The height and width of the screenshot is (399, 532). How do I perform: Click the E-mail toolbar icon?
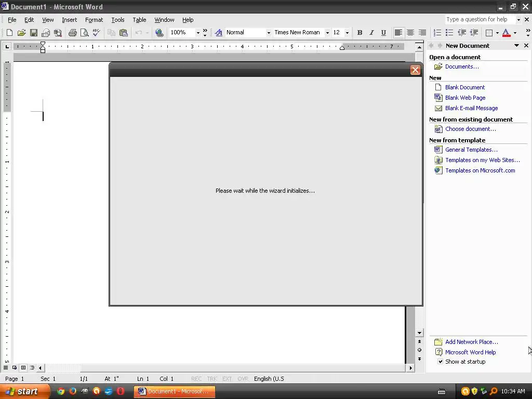tap(46, 33)
